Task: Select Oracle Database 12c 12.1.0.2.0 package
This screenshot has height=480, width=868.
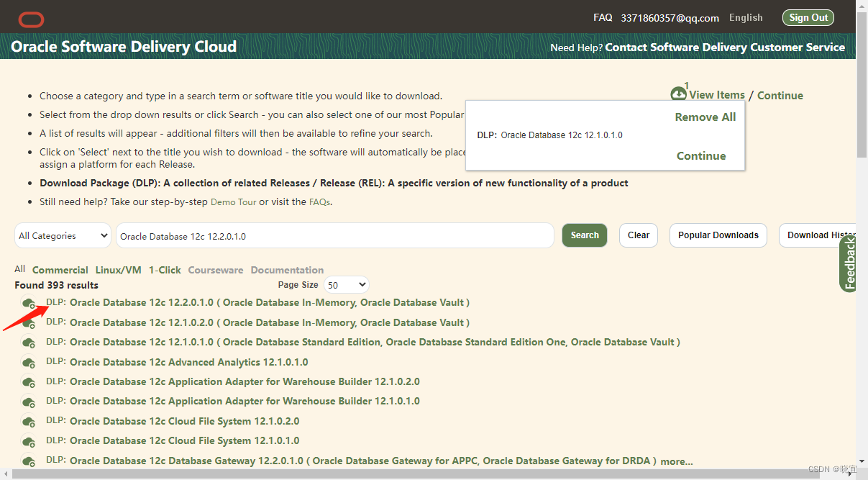Action: tap(270, 322)
